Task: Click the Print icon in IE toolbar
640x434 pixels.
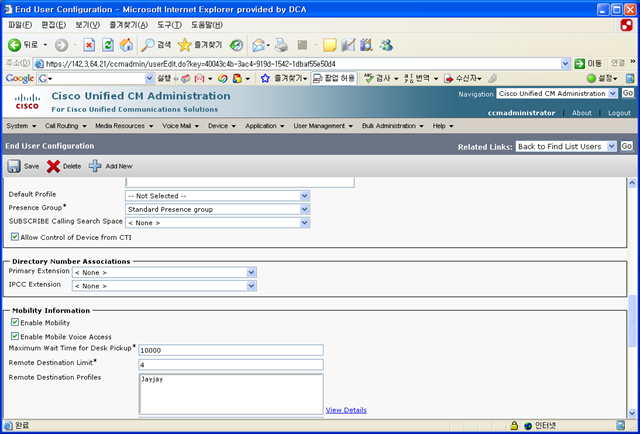Action: (x=281, y=45)
